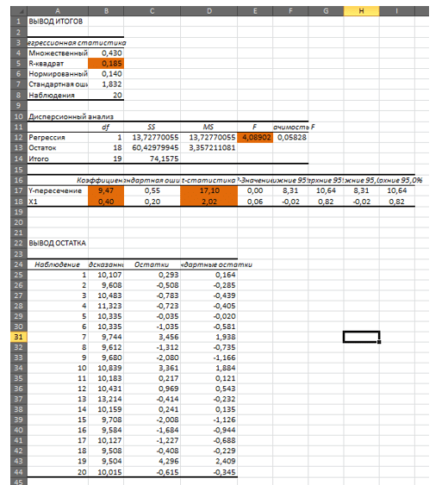The height and width of the screenshot is (485, 448).
Task: Select row 17 header
Action: pos(19,190)
